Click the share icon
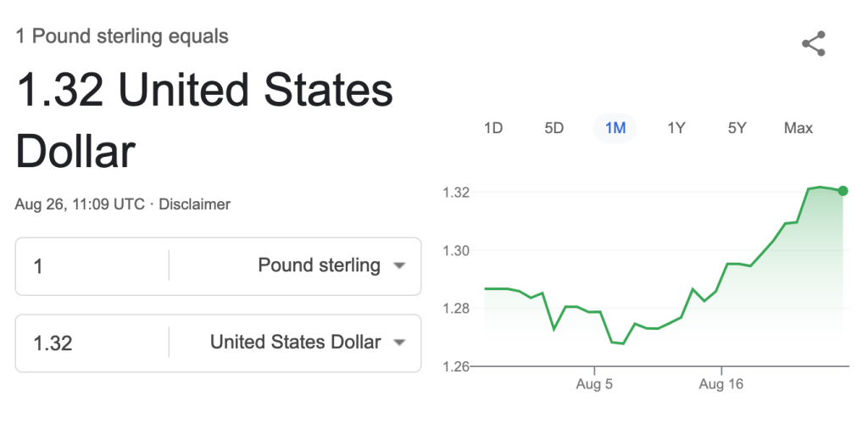The width and height of the screenshot is (868, 424). point(813,43)
